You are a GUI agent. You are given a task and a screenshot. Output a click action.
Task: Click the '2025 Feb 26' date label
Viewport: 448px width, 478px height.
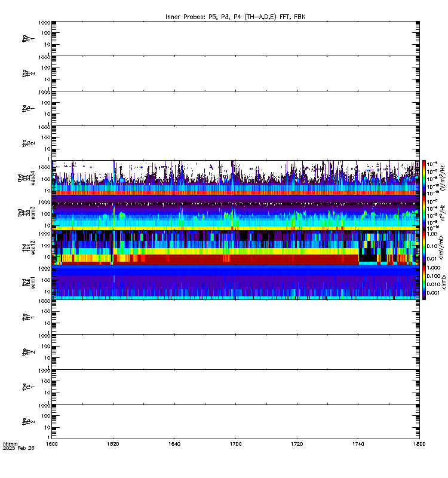[19, 448]
